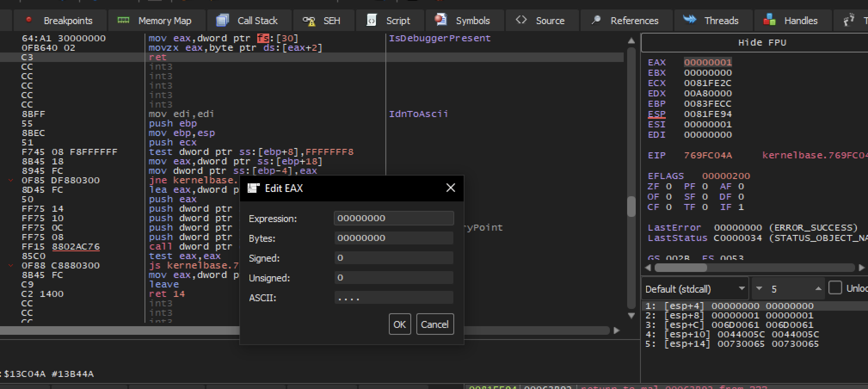Screen dimensions: 868x389
Task: Click the Edit EAX dialog title icon
Action: (254, 188)
